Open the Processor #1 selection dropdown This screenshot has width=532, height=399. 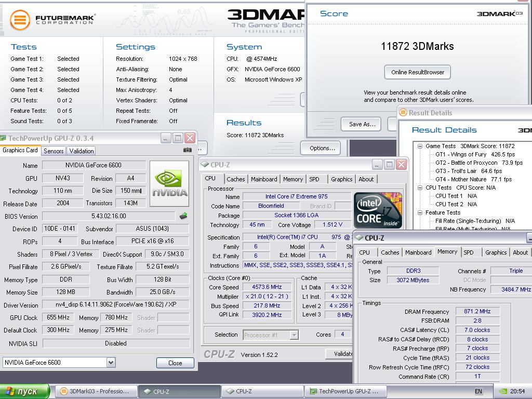coord(294,335)
